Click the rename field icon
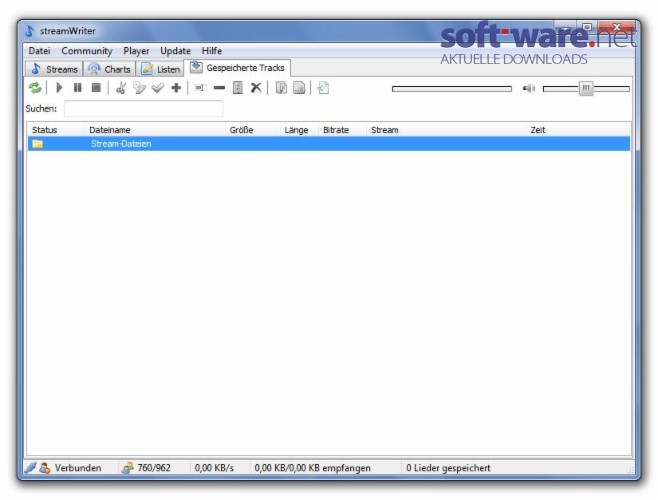 coord(201,88)
